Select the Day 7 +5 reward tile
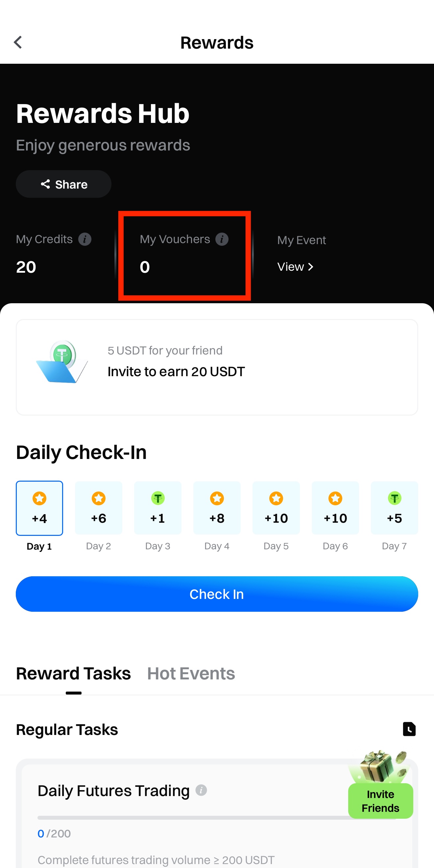Viewport: 434px width, 868px height. 394,508
